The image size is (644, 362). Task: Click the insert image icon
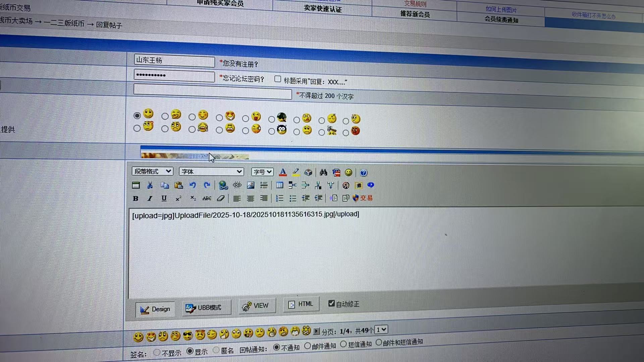click(x=251, y=185)
